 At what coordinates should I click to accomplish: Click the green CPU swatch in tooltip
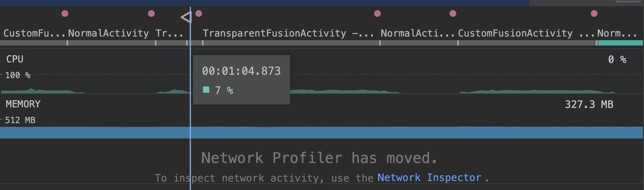pos(206,90)
